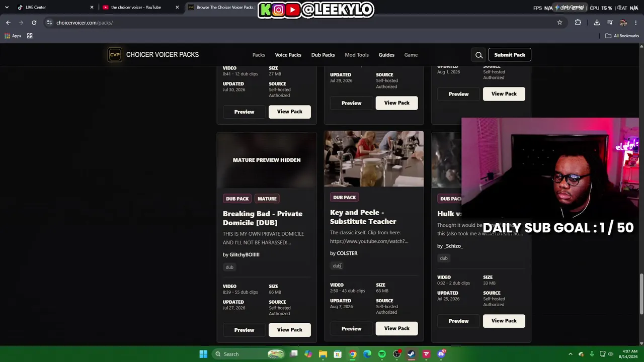The height and width of the screenshot is (362, 644).
Task: View Pack for the Aug 1, 2026 pack
Action: [x=504, y=94]
